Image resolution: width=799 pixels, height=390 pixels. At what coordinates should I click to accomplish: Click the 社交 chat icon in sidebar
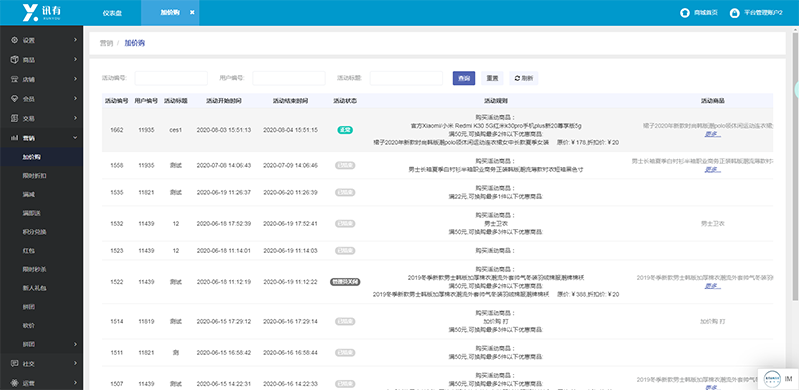pyautogui.click(x=14, y=363)
